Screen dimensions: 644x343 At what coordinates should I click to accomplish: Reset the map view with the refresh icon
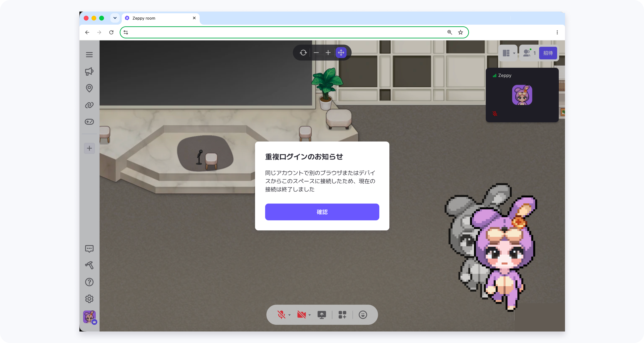303,53
